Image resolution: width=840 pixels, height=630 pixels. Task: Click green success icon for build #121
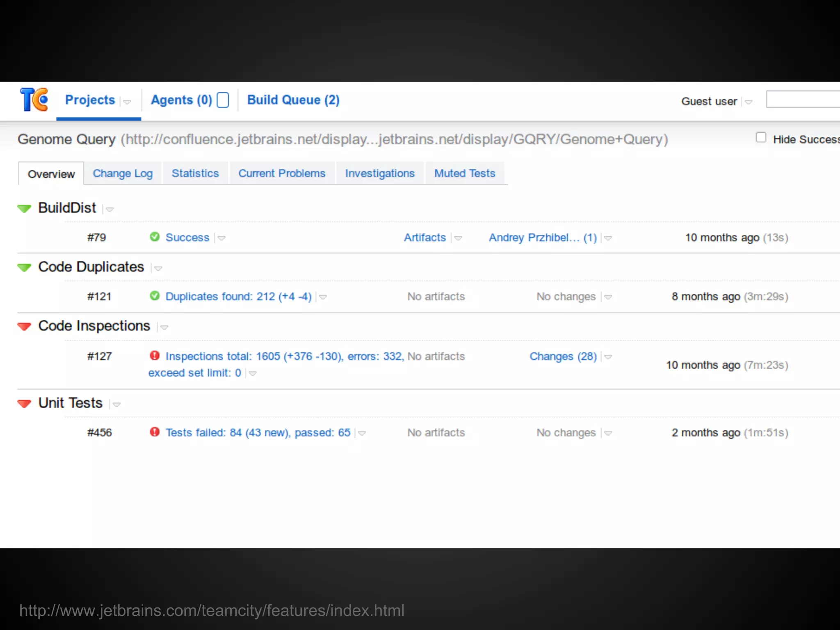point(155,296)
